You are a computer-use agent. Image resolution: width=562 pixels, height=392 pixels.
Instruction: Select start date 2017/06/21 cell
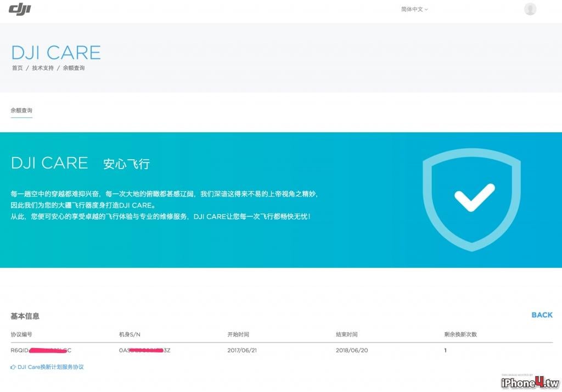tap(242, 350)
